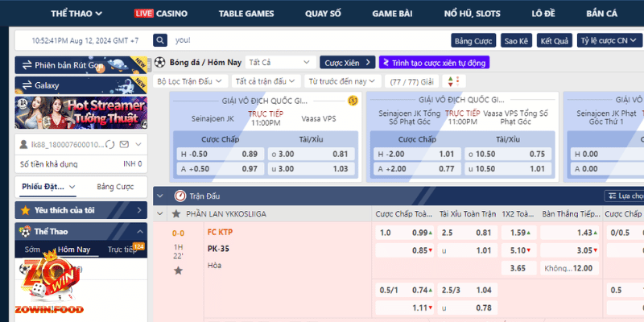
Task: Favorite the Phần Lan Ykkosliiga league star
Action: [175, 214]
